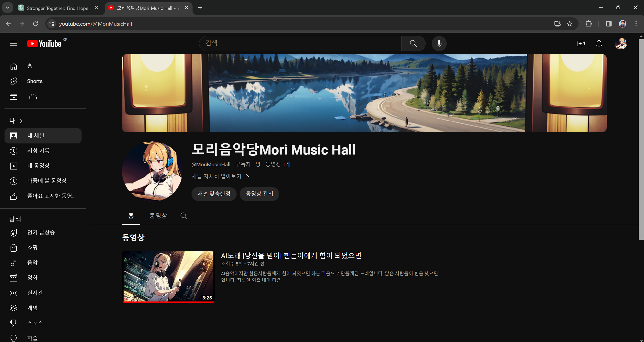
Task: Open the Chrome extensions puzzle icon
Action: pos(589,24)
